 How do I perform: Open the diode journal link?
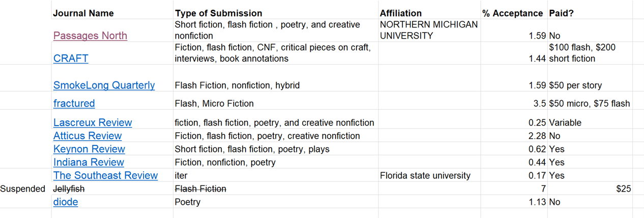[66, 202]
